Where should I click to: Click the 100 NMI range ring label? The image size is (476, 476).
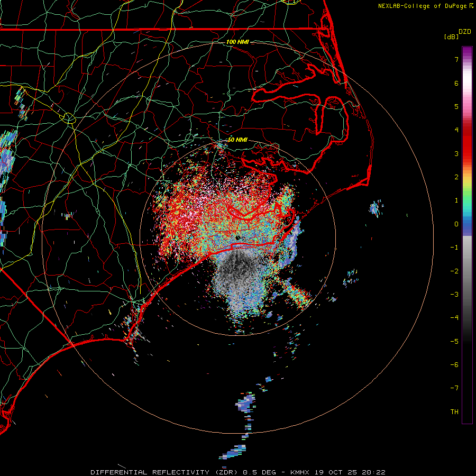point(237,42)
